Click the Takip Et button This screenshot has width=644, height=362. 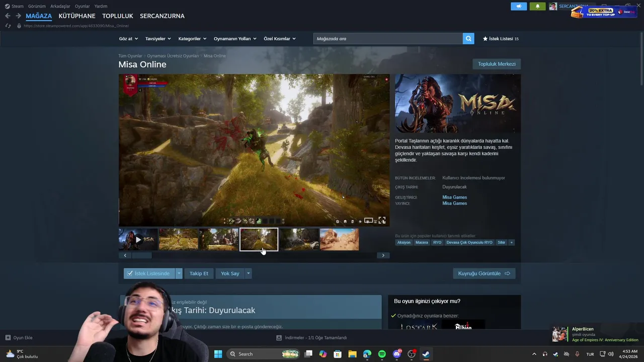point(199,274)
